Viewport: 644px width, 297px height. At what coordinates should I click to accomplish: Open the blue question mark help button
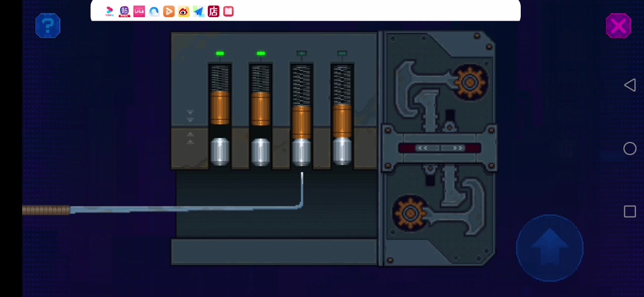(48, 25)
